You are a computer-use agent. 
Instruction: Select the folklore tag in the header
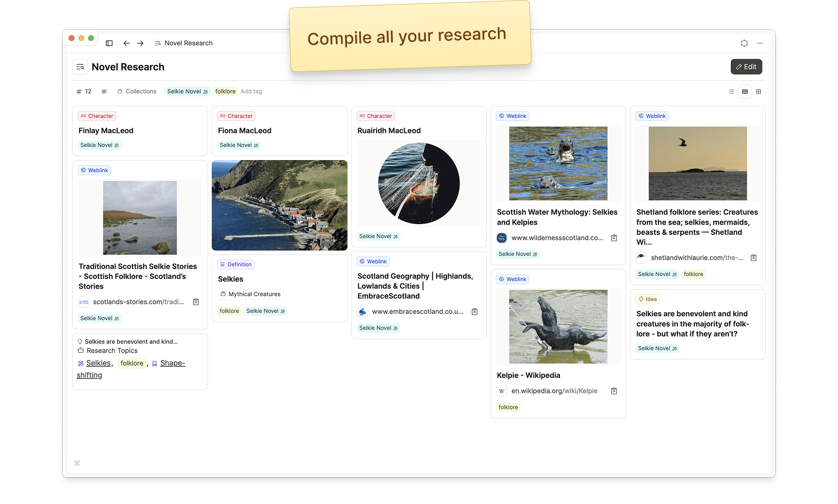tap(225, 92)
